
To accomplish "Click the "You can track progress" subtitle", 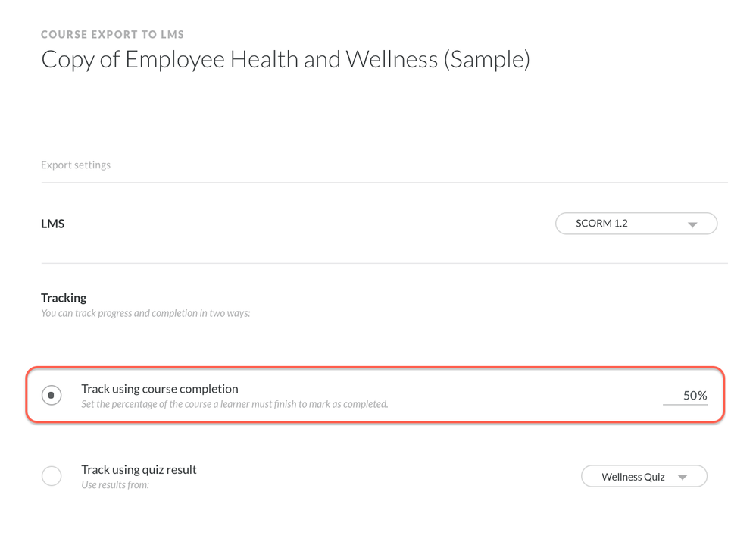I will click(145, 313).
